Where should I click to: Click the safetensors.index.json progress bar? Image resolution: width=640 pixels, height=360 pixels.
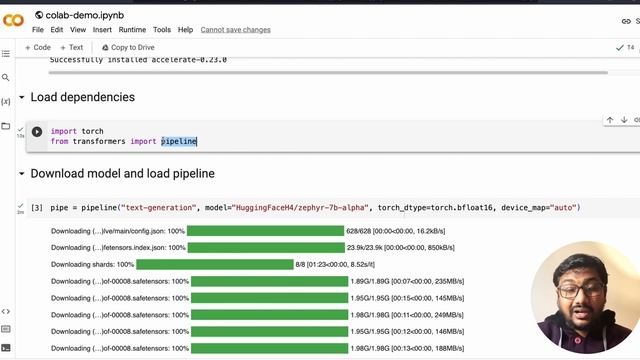tap(266, 248)
